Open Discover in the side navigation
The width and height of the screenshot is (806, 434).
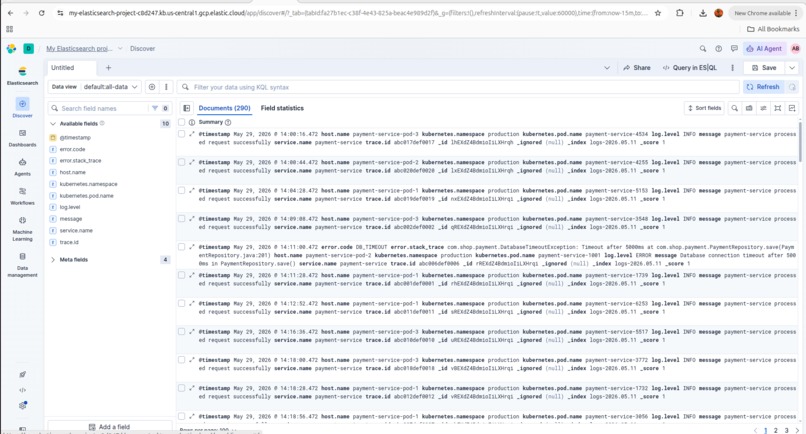(22, 107)
